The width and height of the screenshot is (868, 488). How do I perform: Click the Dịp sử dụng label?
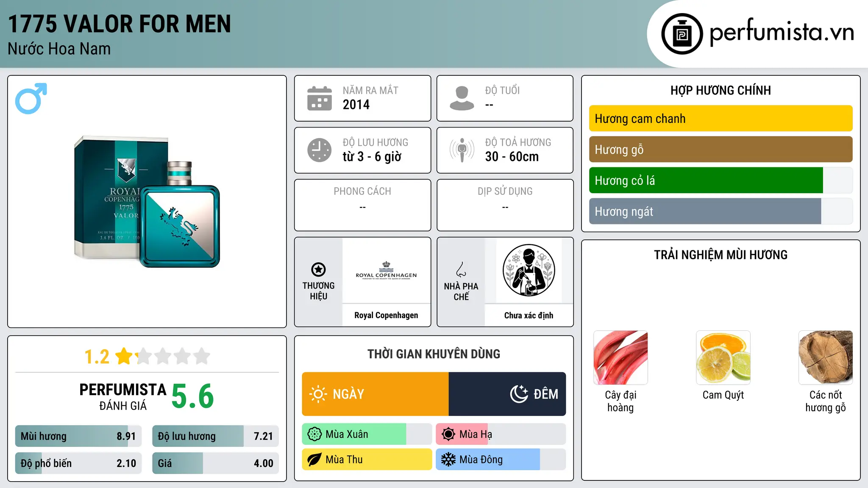505,191
